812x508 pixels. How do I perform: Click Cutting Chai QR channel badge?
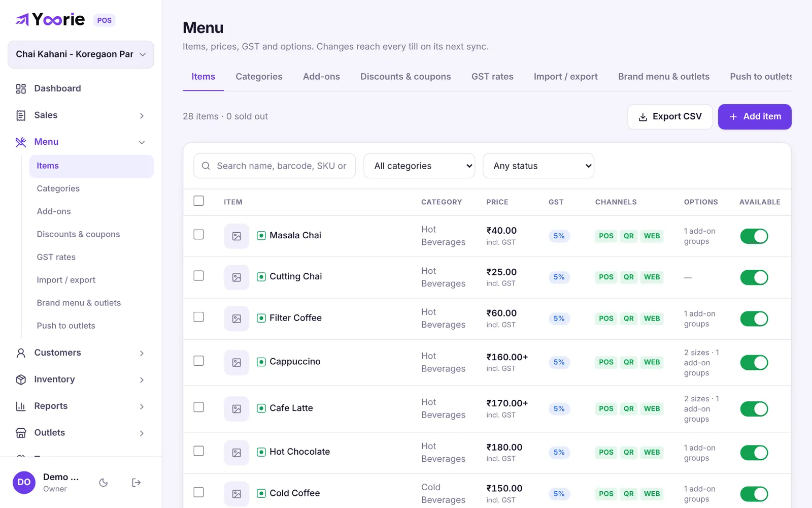(x=629, y=277)
